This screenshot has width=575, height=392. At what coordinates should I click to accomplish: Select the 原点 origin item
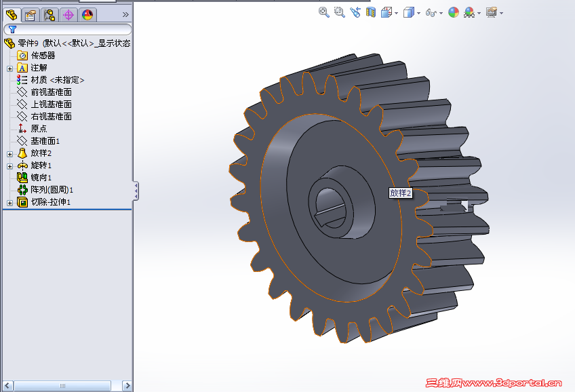pos(39,129)
